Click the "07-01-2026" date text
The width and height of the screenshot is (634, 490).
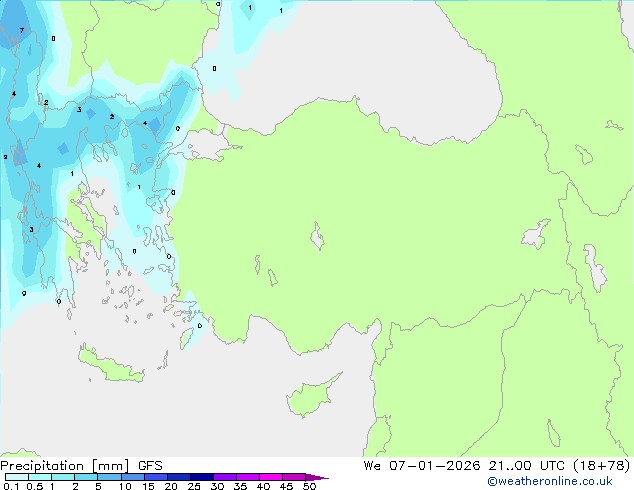pos(435,466)
